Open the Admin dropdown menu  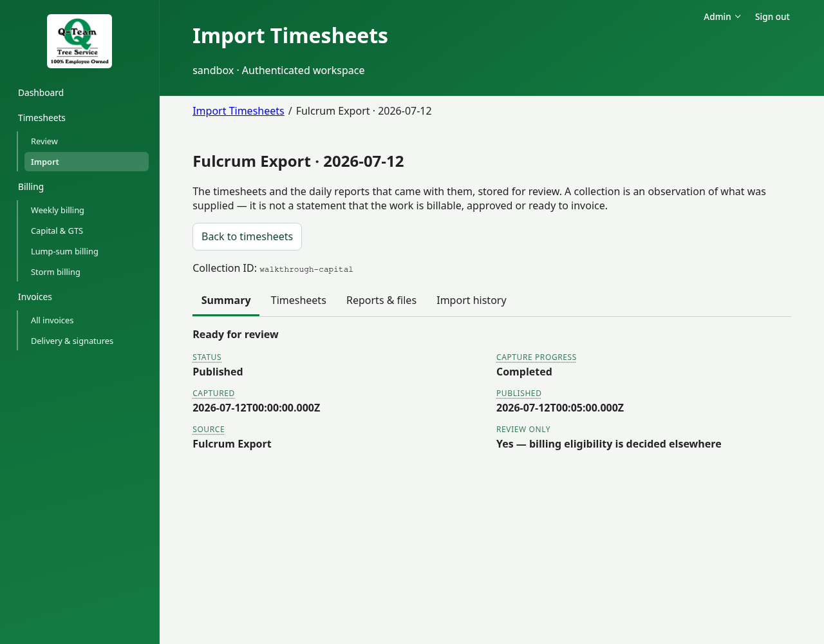(x=722, y=17)
